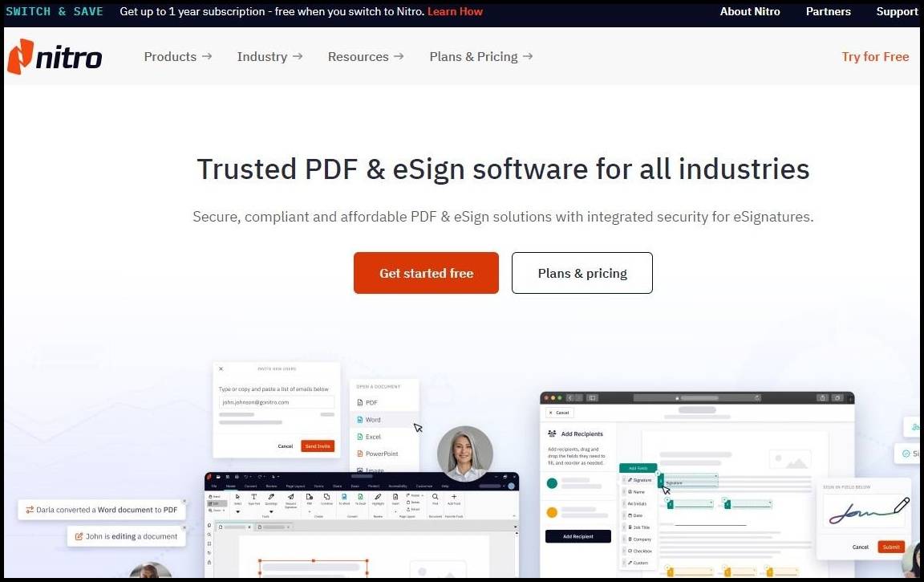The width and height of the screenshot is (924, 582).
Task: Click the Get started free button
Action: 426,273
